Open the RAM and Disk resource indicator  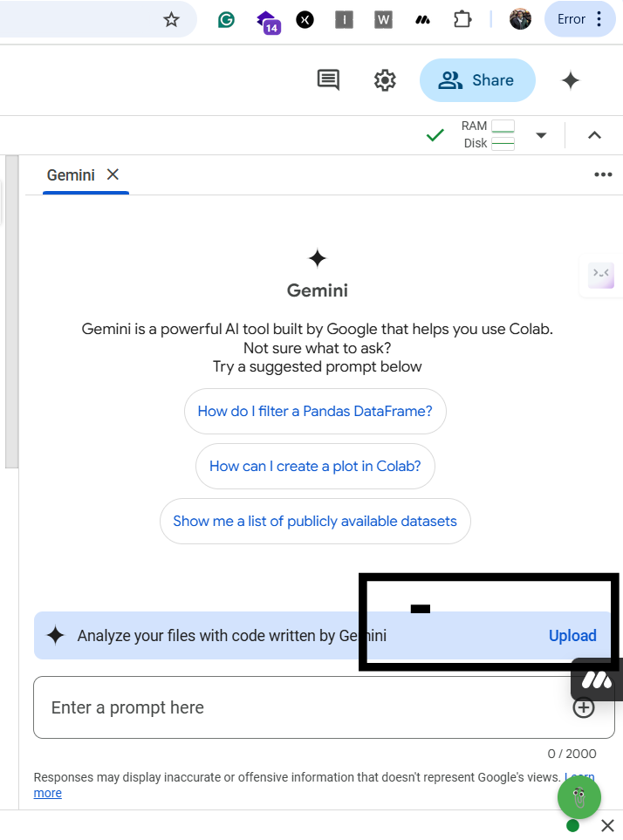tap(488, 134)
